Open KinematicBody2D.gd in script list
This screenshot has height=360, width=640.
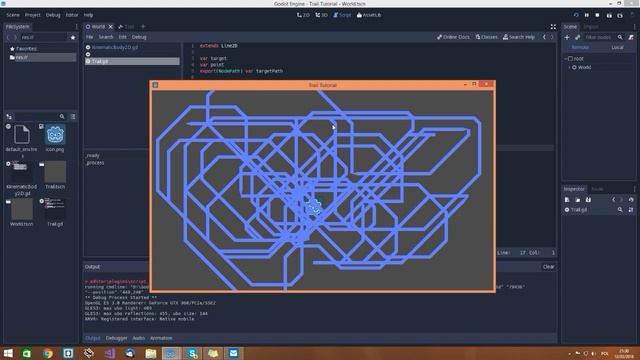pos(132,47)
